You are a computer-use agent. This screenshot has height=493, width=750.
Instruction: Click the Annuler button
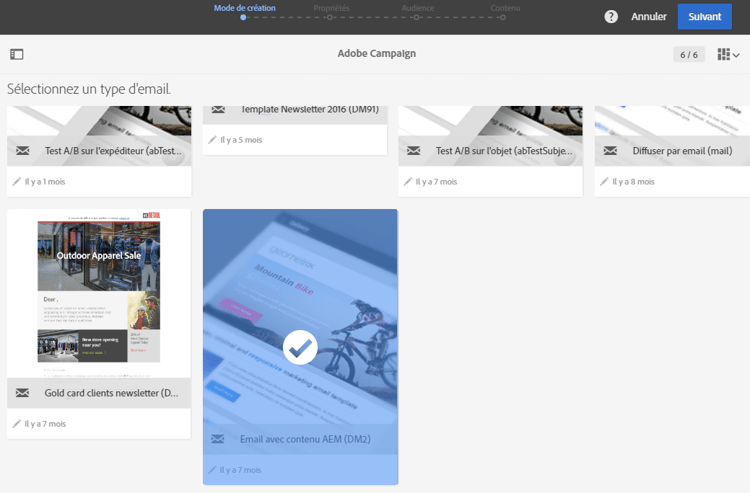649,17
